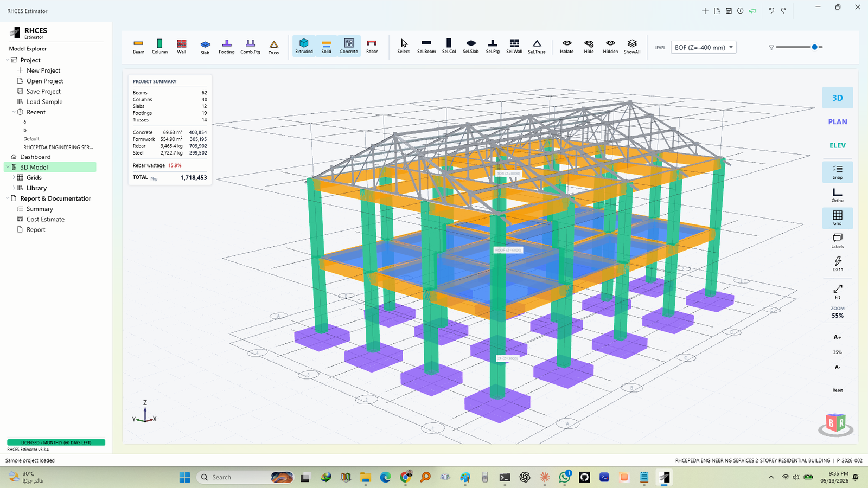Click the Fit view icon
The width and height of the screenshot is (868, 488).
pyautogui.click(x=838, y=291)
